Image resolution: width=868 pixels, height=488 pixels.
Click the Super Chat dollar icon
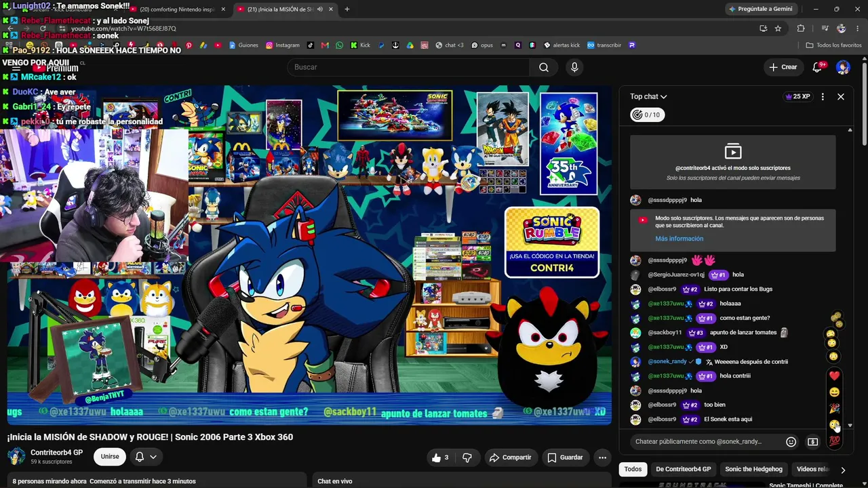point(812,442)
